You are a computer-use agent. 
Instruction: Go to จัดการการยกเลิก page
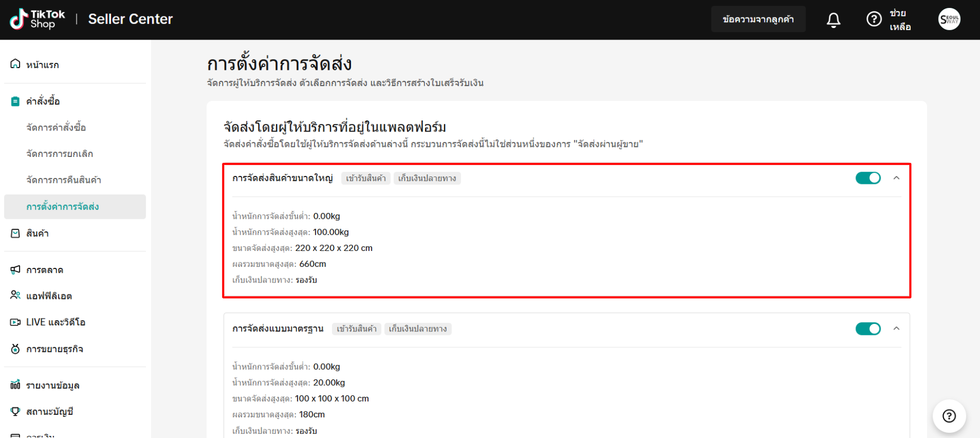60,154
